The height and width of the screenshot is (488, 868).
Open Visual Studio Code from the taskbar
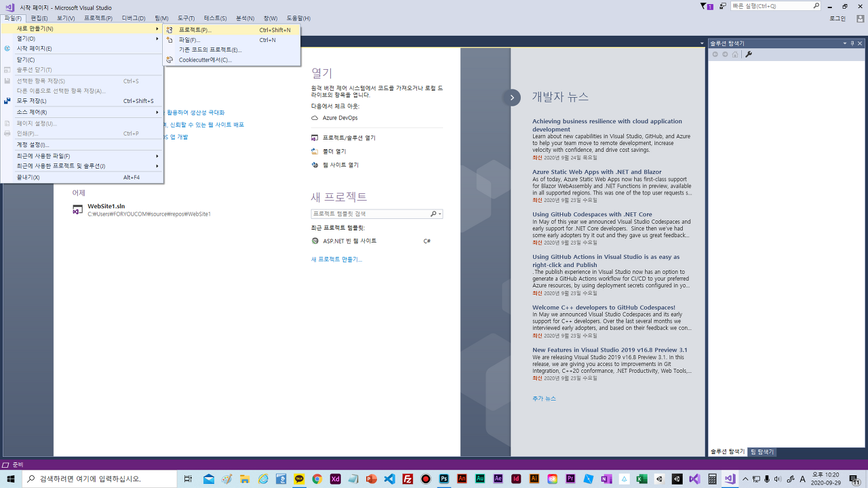click(389, 479)
